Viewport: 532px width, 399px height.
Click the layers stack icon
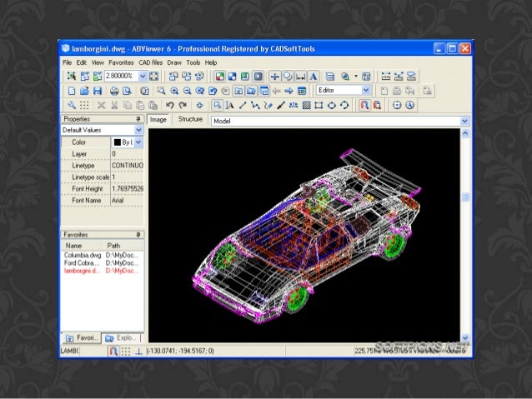(329, 77)
